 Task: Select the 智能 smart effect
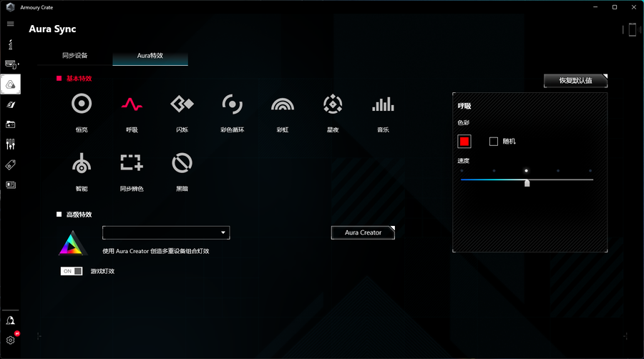82,163
